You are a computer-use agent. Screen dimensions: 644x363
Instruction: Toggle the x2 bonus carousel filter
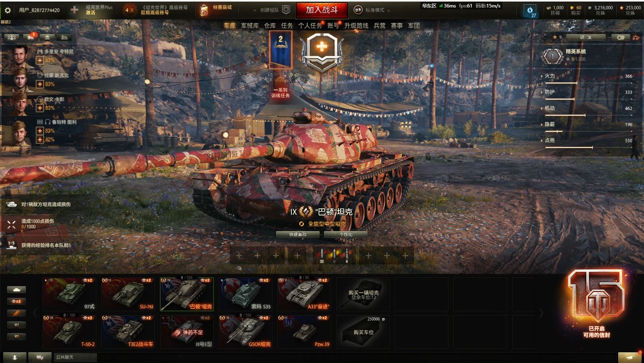(16, 301)
